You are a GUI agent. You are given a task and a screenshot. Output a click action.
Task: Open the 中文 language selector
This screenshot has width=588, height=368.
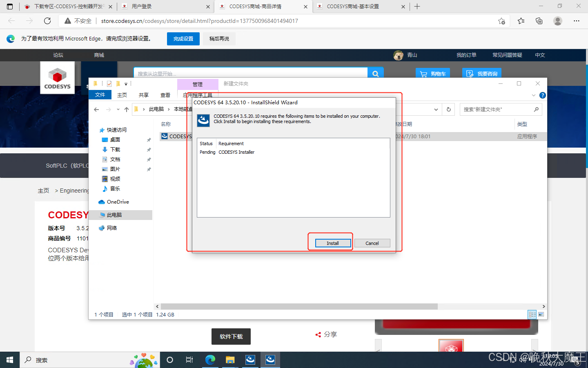click(540, 55)
